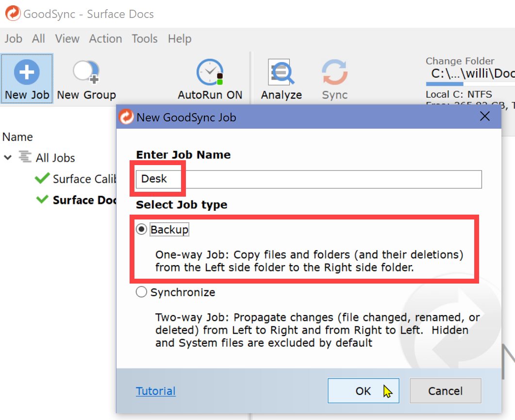Viewport: 515px width, 420px height.
Task: Close the New GoodSync Job dialog
Action: [485, 117]
